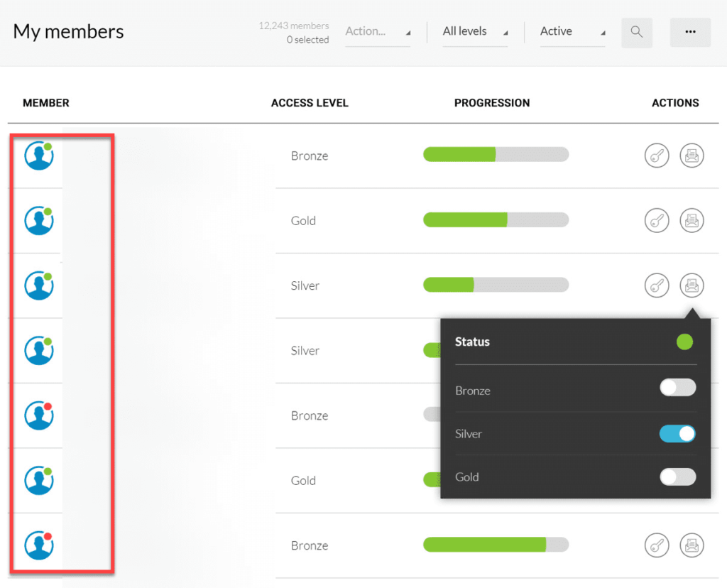The height and width of the screenshot is (588, 727).
Task: Click Bronze access level in fifth row
Action: point(310,415)
